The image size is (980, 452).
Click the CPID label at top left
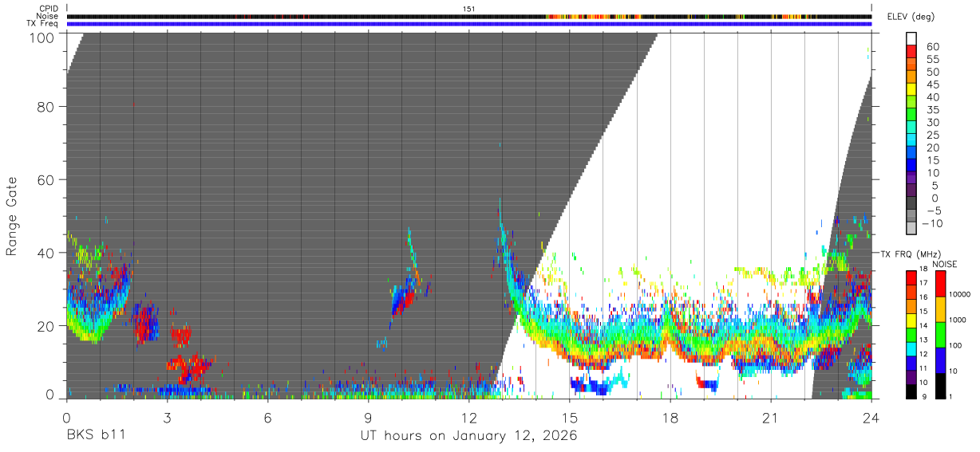click(48, 9)
